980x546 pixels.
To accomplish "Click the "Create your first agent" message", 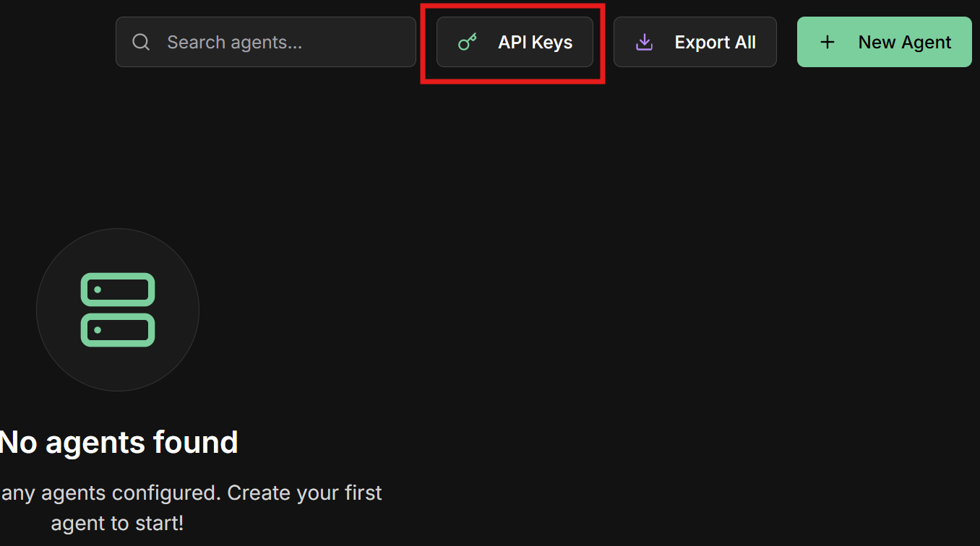I will [192, 507].
